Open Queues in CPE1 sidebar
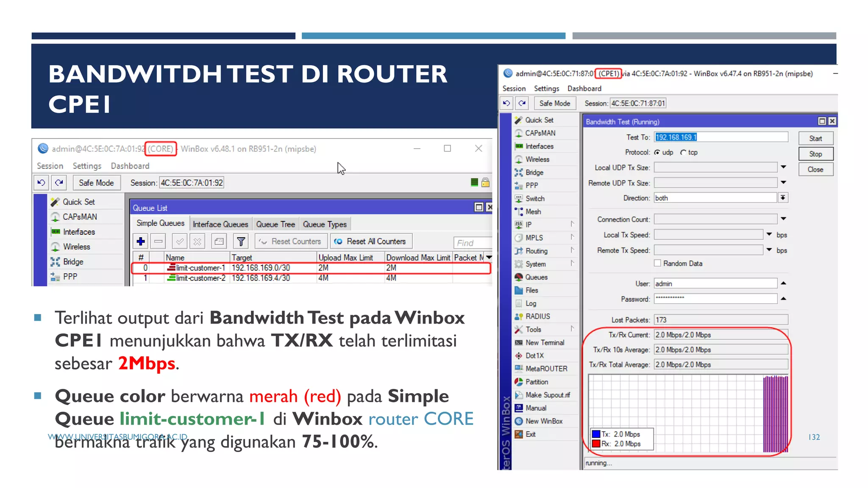The width and height of the screenshot is (868, 488). pos(537,277)
